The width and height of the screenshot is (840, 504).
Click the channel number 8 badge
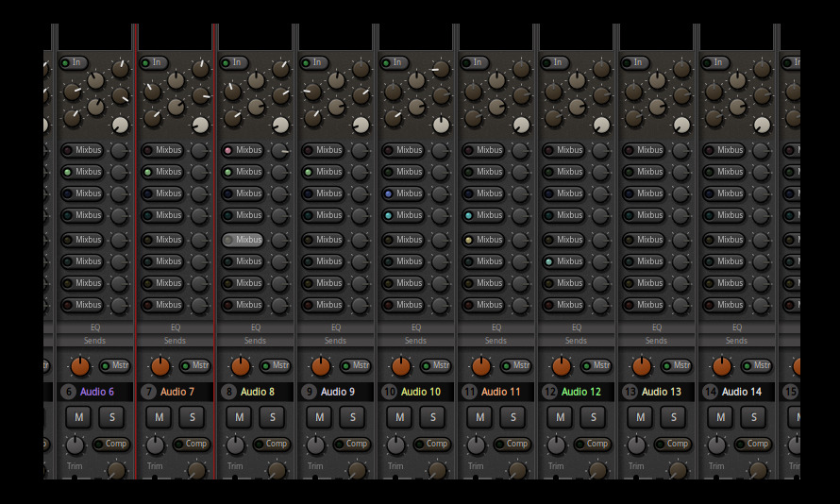[x=228, y=392]
